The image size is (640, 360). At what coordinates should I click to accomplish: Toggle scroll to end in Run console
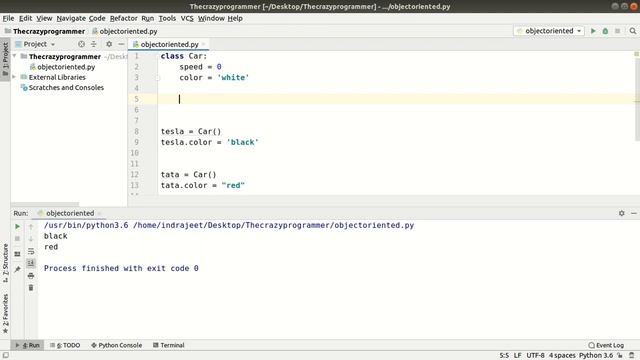coord(31,263)
